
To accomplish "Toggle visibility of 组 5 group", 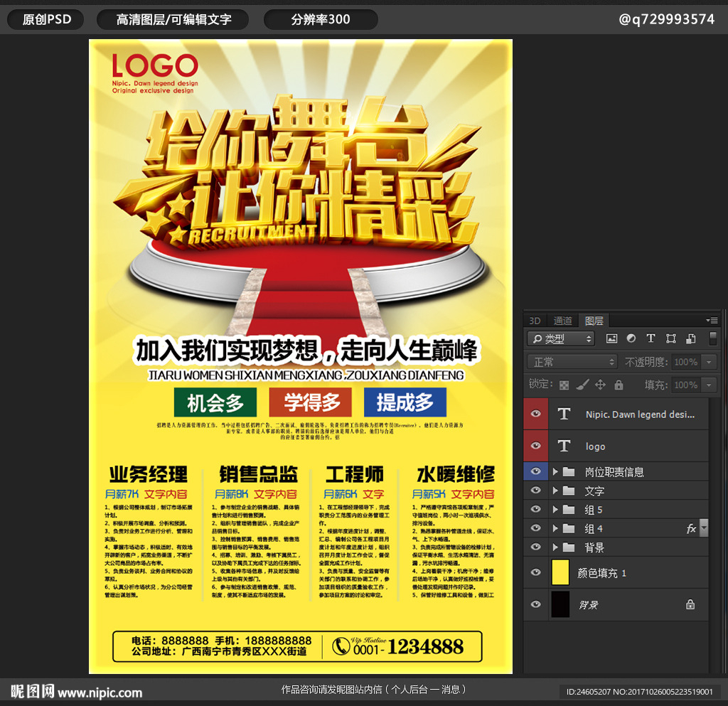I will tap(536, 509).
